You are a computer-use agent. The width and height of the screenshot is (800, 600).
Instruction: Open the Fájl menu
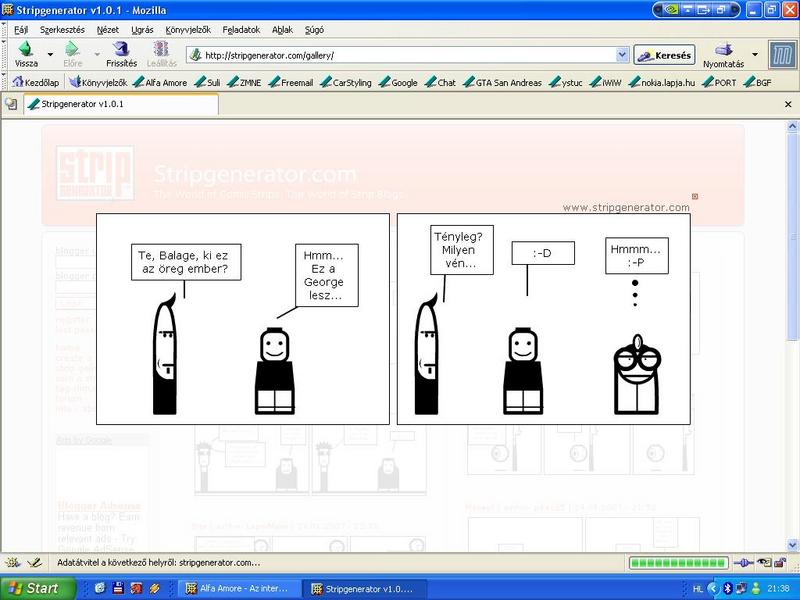tap(21, 30)
